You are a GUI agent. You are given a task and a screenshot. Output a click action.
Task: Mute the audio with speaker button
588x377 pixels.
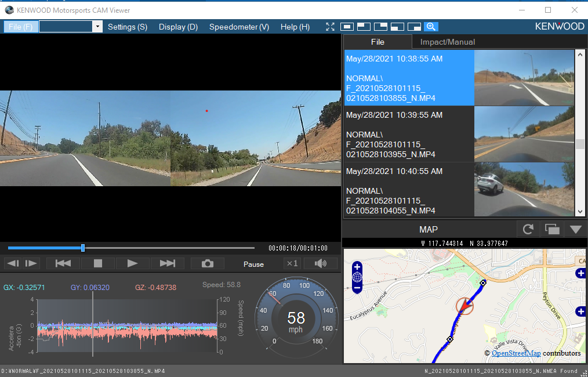coord(320,263)
